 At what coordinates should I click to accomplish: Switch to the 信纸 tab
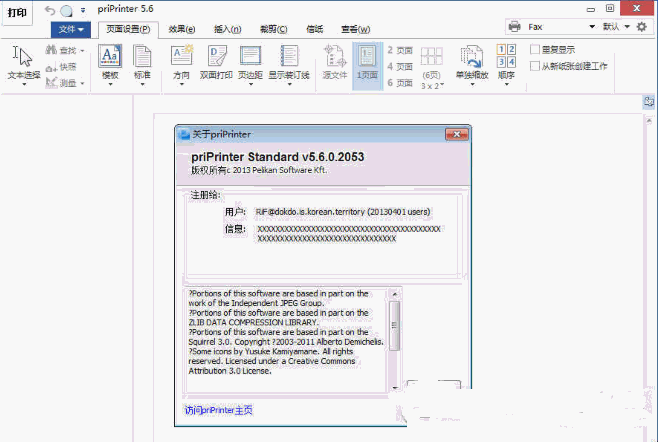coord(314,29)
